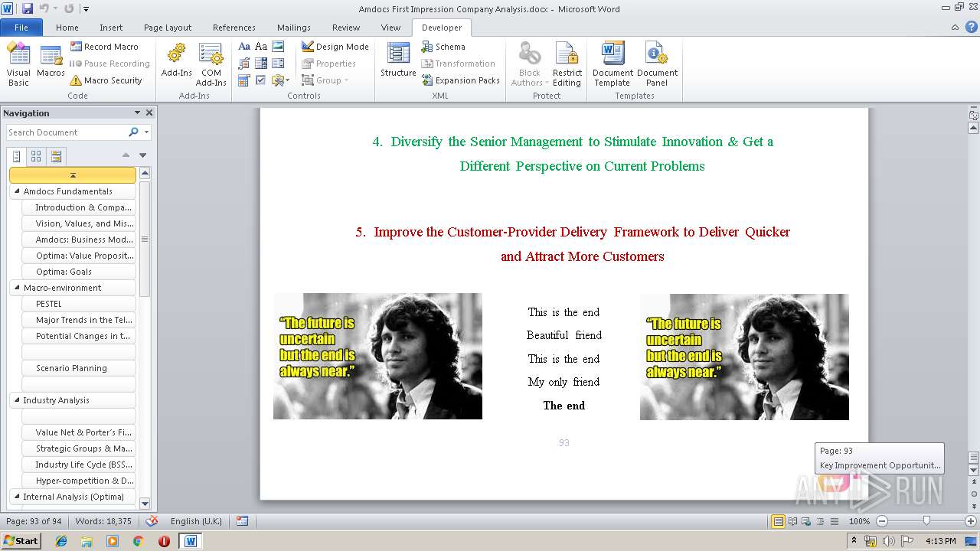The width and height of the screenshot is (980, 551).
Task: Open XML Schema settings
Action: [x=443, y=47]
